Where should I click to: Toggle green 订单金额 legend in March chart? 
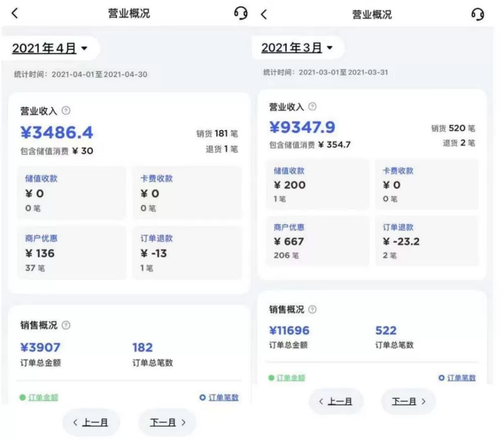(287, 378)
